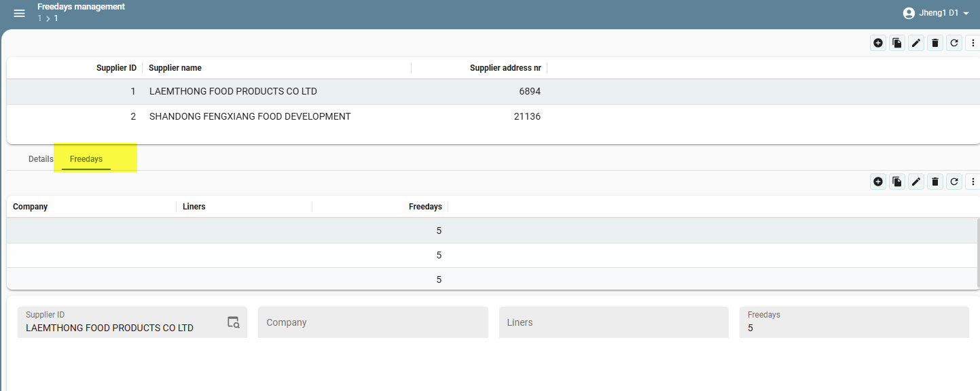Sort by the Liners column header

(194, 207)
